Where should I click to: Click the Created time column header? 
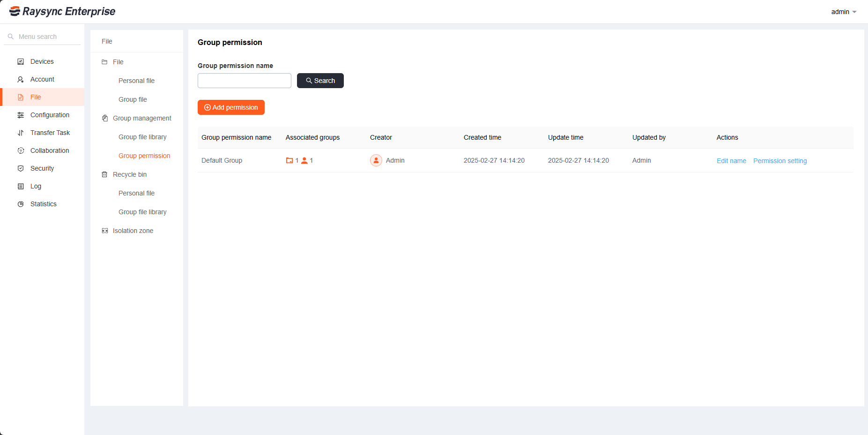(482, 137)
